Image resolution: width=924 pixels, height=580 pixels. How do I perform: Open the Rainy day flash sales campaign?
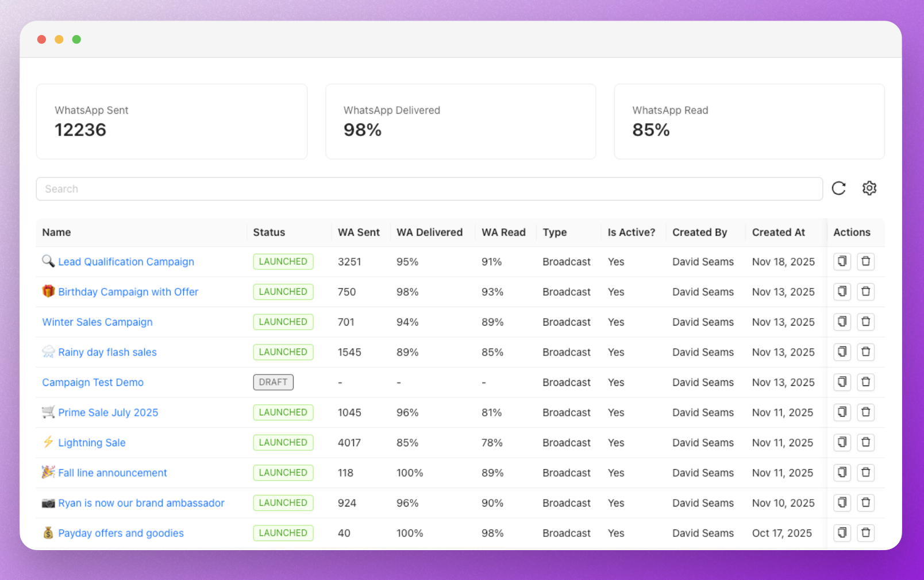pos(107,352)
